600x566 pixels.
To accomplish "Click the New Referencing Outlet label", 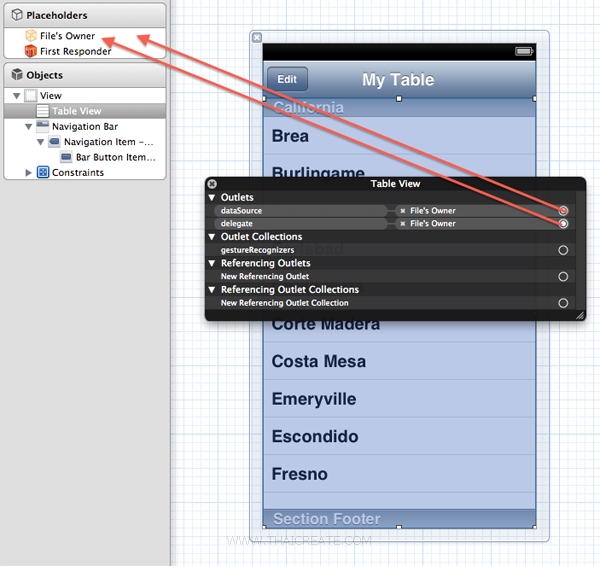I will click(265, 277).
